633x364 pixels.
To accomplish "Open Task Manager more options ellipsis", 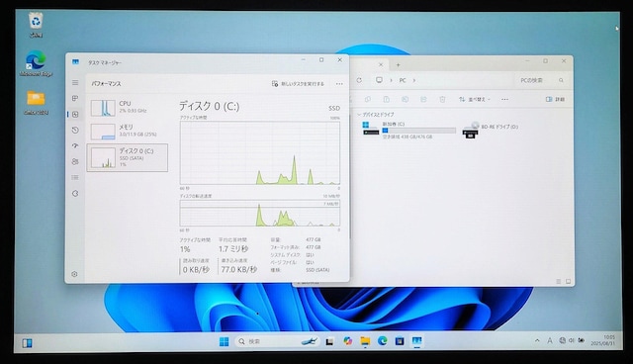I will (x=339, y=84).
